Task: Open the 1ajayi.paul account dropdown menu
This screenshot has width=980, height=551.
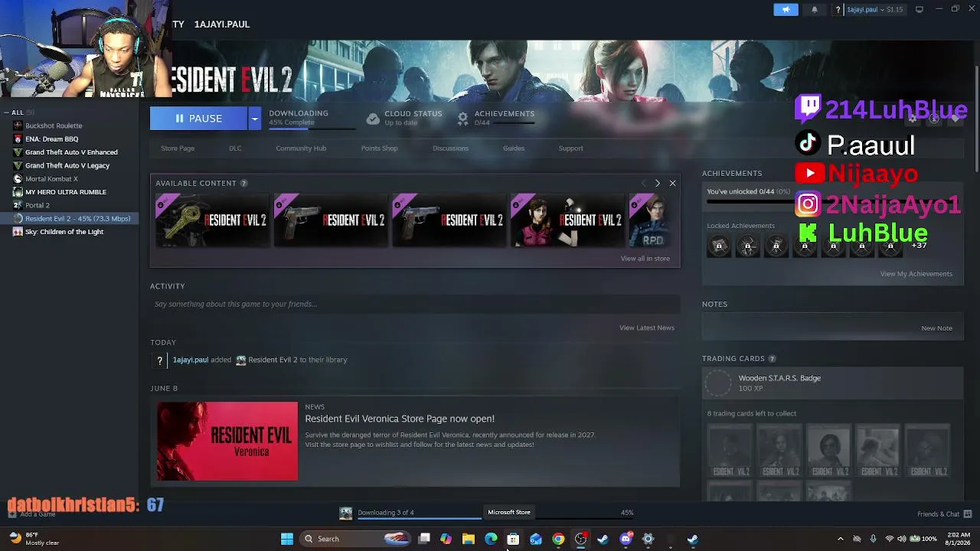Action: pos(870,9)
